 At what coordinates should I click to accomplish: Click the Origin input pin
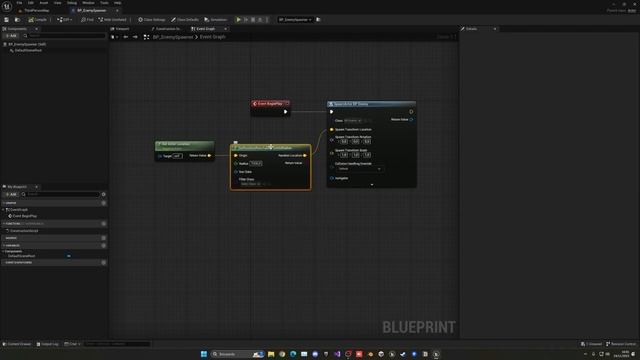pos(236,156)
